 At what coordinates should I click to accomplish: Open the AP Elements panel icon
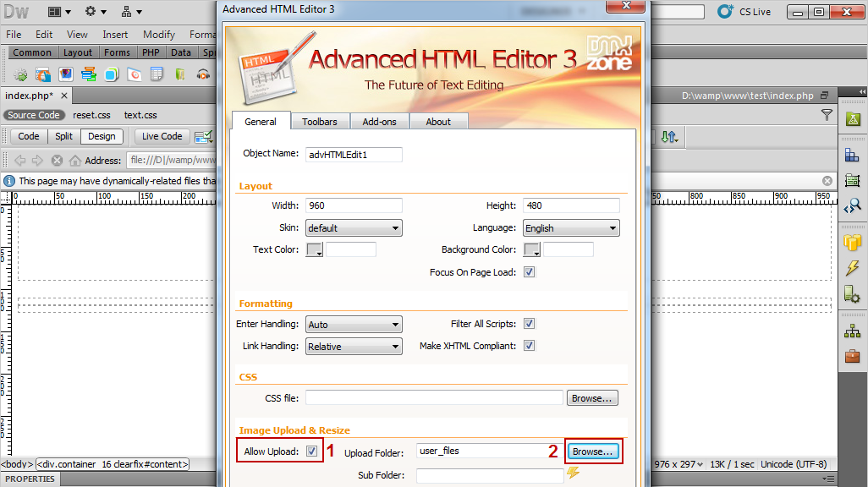[x=853, y=180]
